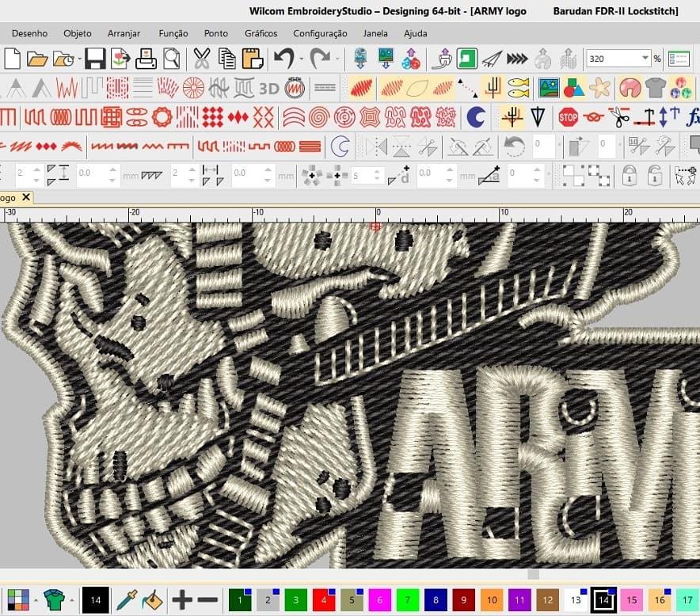Print the design with the printer icon
Viewport: 700px width, 616px height.
(146, 59)
